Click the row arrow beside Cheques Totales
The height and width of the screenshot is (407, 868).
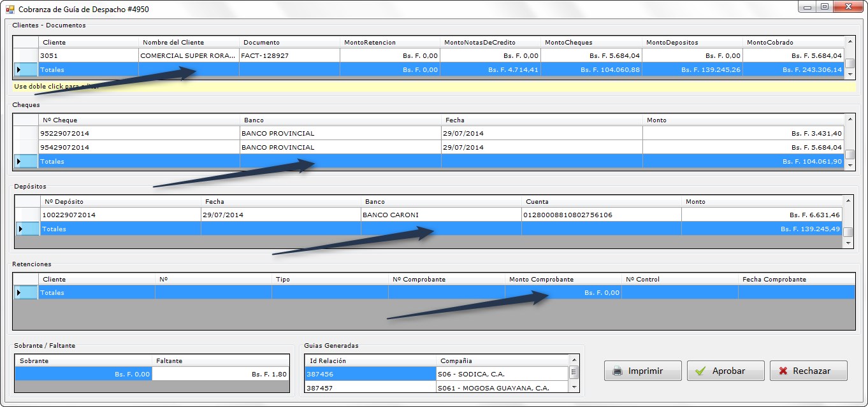pyautogui.click(x=18, y=161)
